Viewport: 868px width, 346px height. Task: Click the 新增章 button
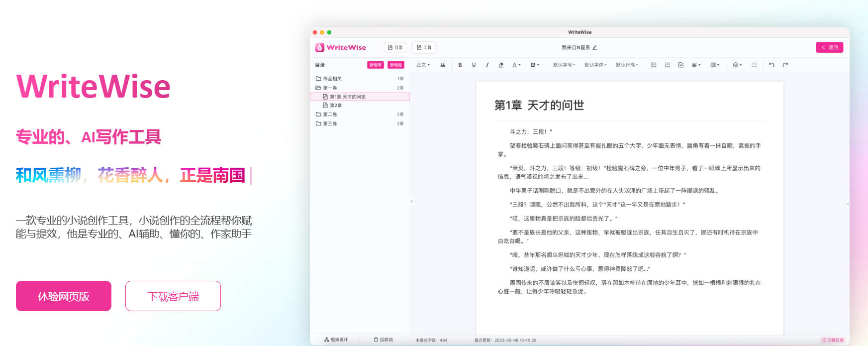[376, 65]
